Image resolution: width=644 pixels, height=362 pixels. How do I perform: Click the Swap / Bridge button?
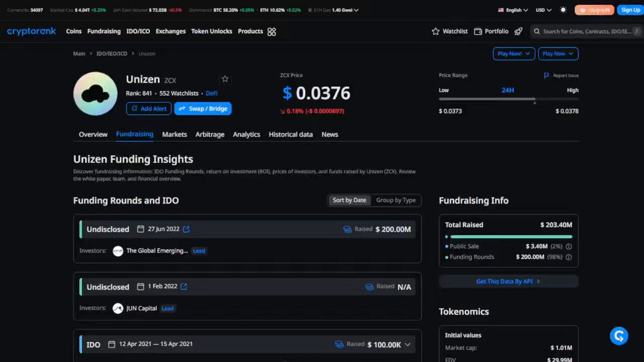203,108
